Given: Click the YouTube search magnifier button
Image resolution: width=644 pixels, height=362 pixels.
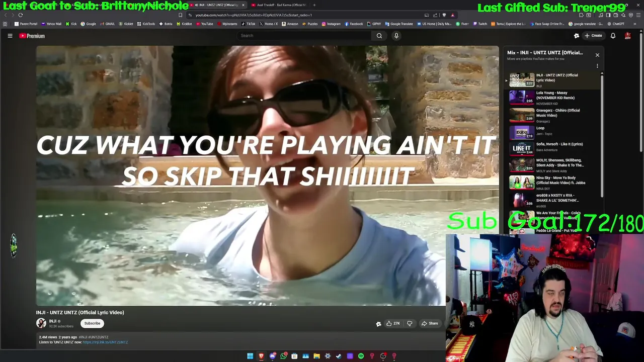Looking at the screenshot, I should [x=379, y=36].
